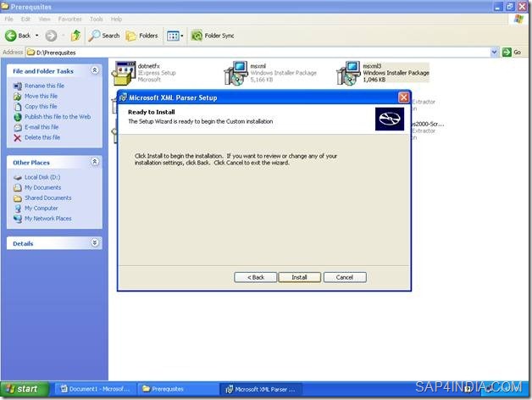532x400 pixels.
Task: Click the My Network Places icon
Action: coord(18,219)
